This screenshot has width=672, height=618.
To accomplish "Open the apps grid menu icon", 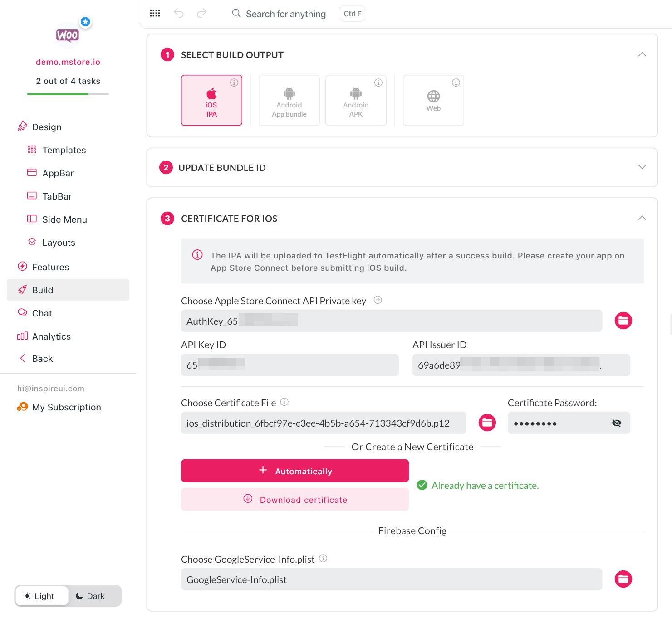I will [155, 13].
